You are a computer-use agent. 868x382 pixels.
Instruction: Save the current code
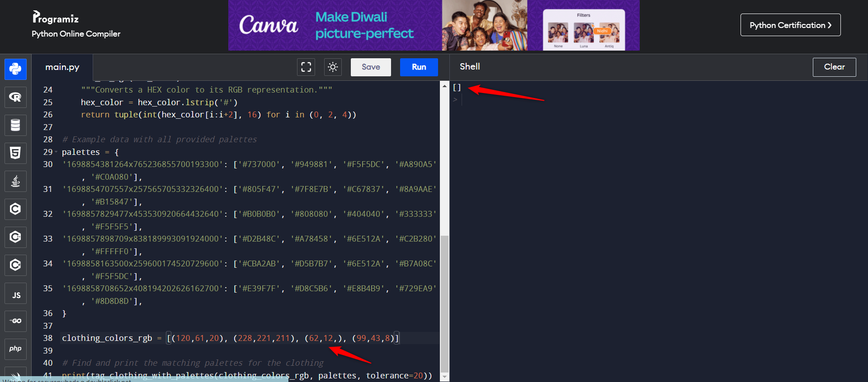pos(371,67)
